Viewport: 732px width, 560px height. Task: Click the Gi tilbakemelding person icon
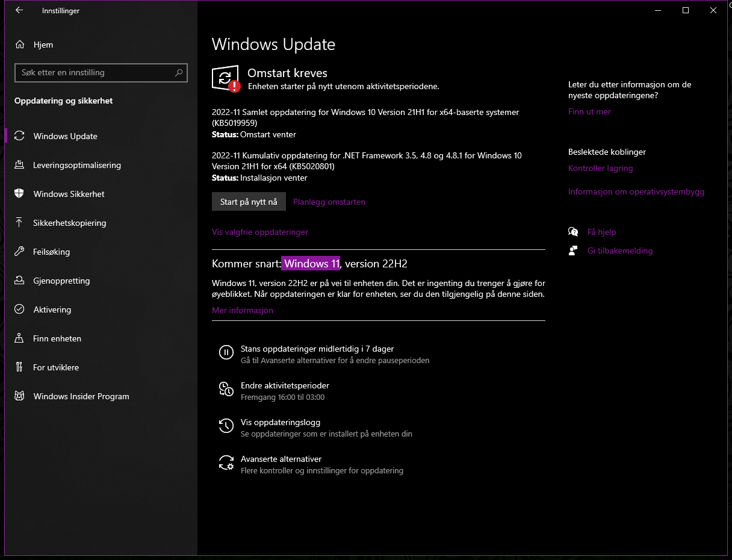click(x=573, y=250)
